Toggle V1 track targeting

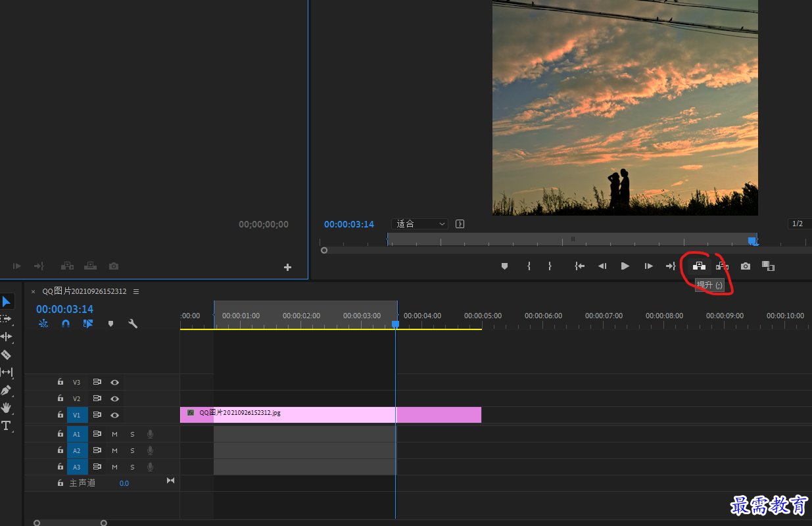coord(77,415)
